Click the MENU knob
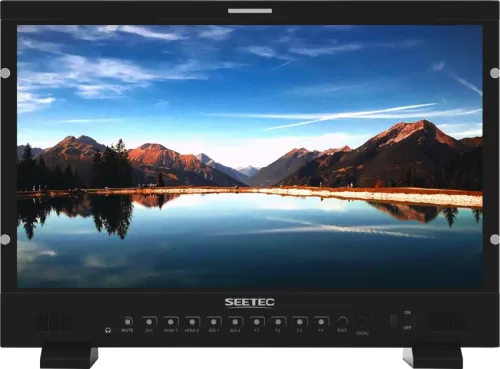 [362, 322]
